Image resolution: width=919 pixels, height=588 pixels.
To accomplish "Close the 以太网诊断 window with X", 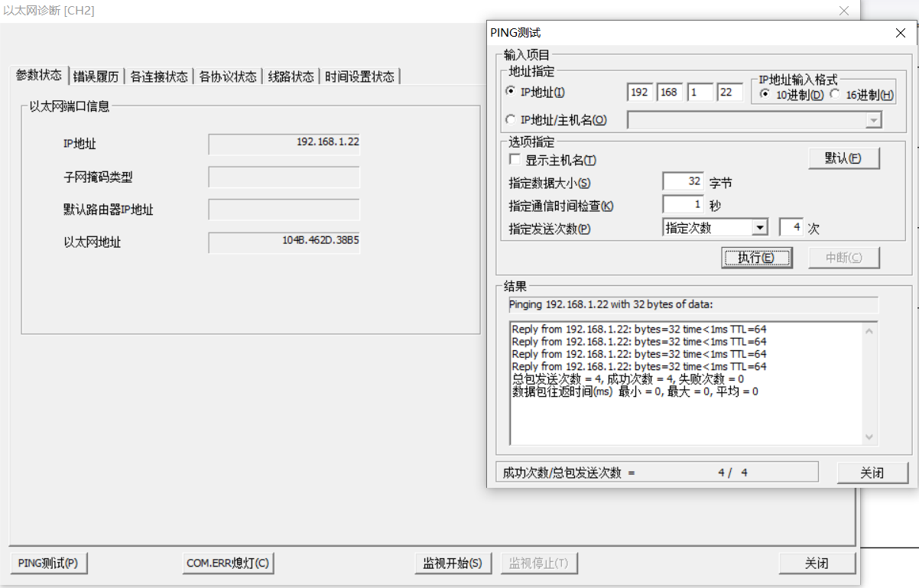I will point(844,11).
